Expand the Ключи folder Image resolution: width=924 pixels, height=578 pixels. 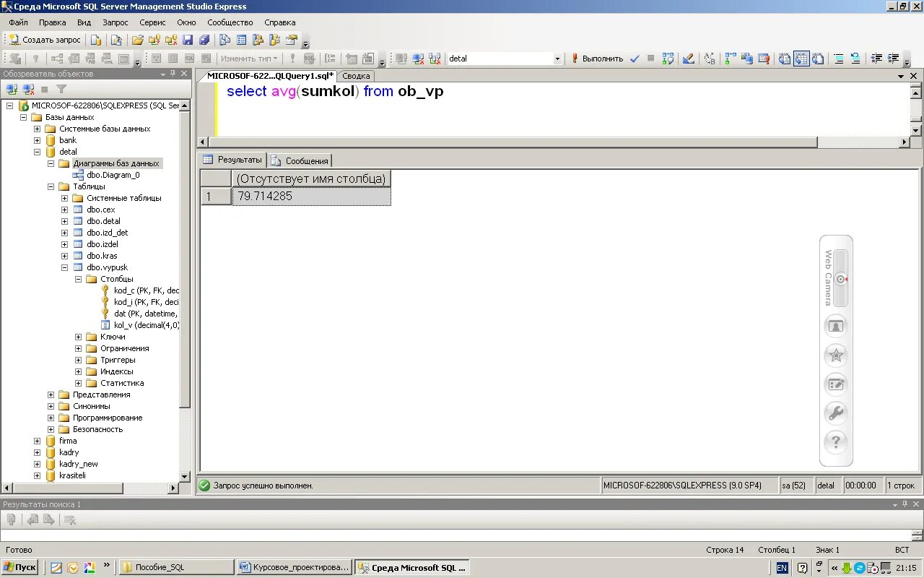coord(78,337)
